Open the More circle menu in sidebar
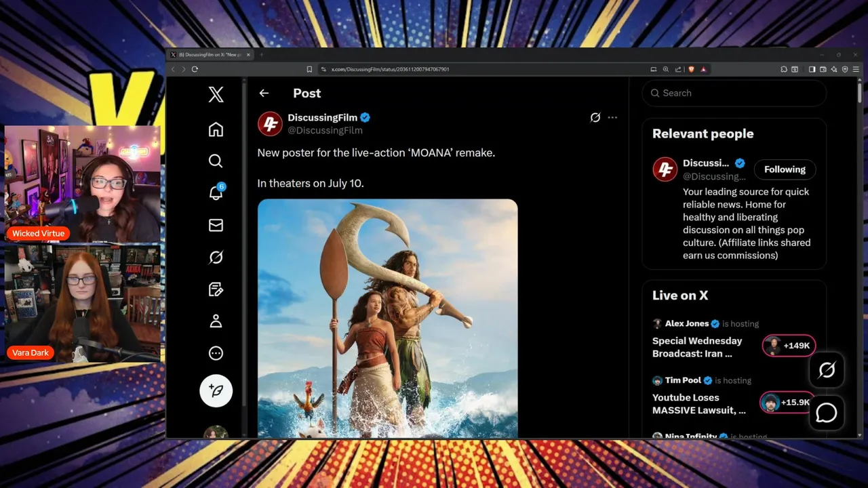This screenshot has height=488, width=868. point(216,353)
